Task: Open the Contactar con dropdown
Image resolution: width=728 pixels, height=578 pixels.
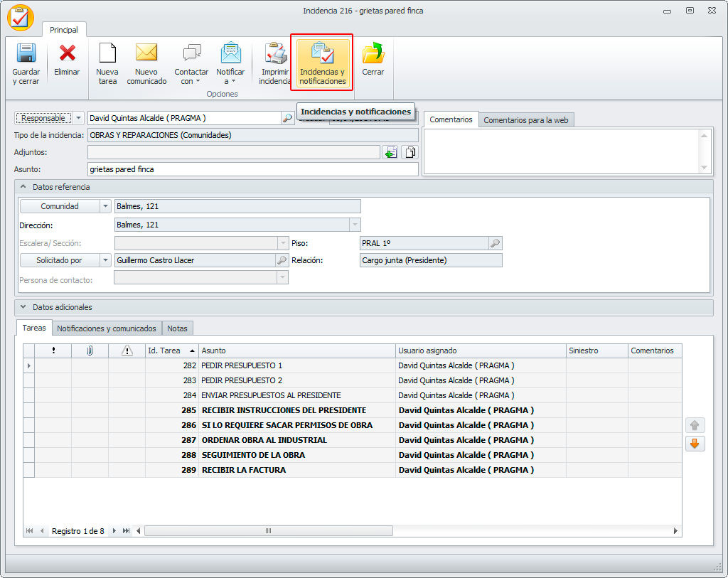Action: 191,77
